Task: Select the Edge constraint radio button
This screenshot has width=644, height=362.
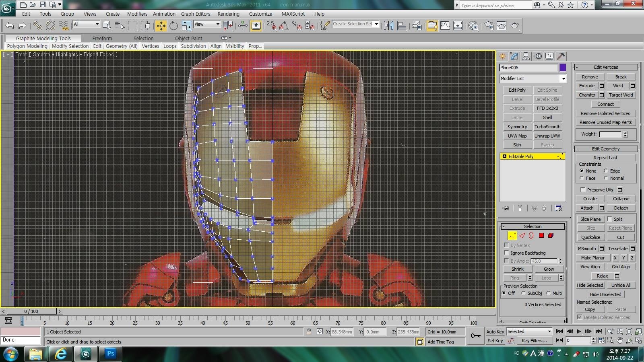Action: pos(606,171)
